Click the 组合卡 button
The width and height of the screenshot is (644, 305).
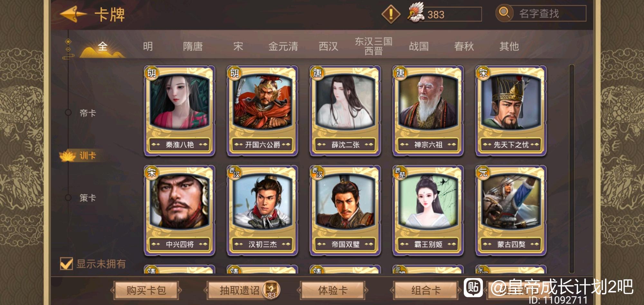point(426,291)
